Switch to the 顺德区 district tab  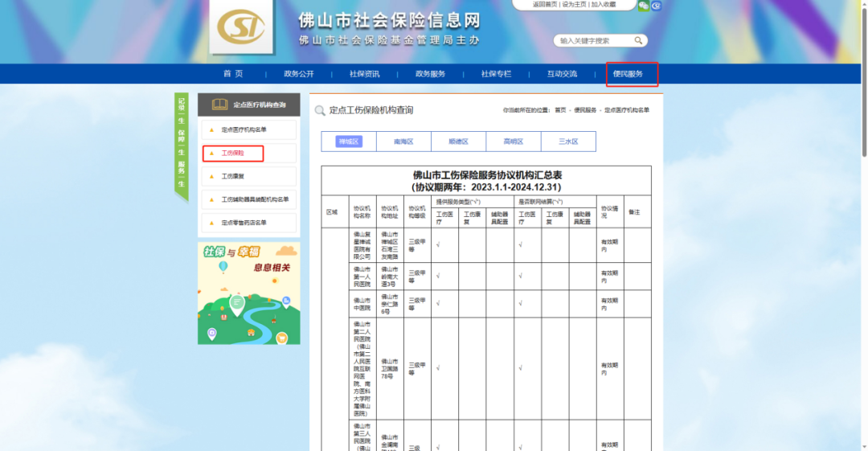(458, 141)
